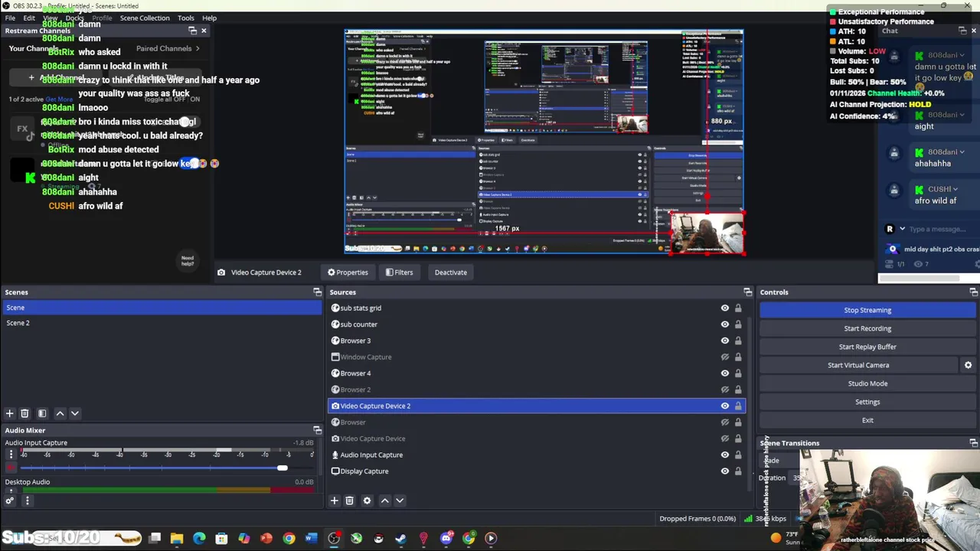Open Microsoft Edge from taskbar

(199, 538)
